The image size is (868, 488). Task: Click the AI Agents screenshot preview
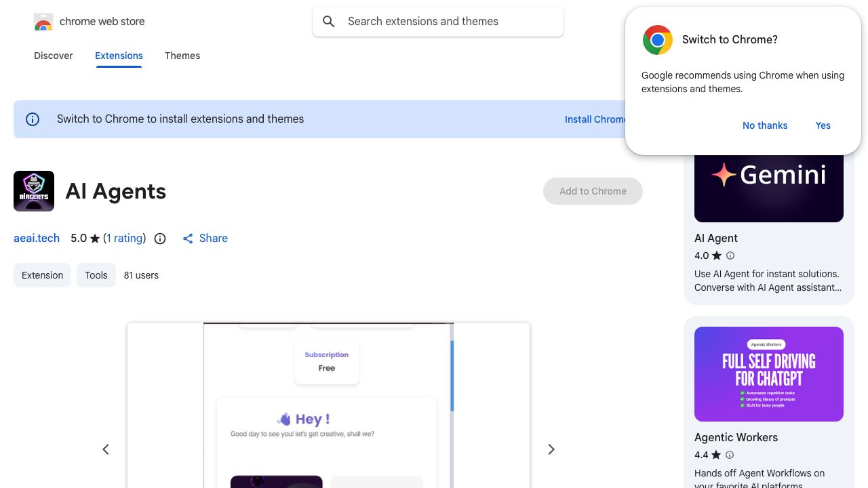[x=328, y=405]
